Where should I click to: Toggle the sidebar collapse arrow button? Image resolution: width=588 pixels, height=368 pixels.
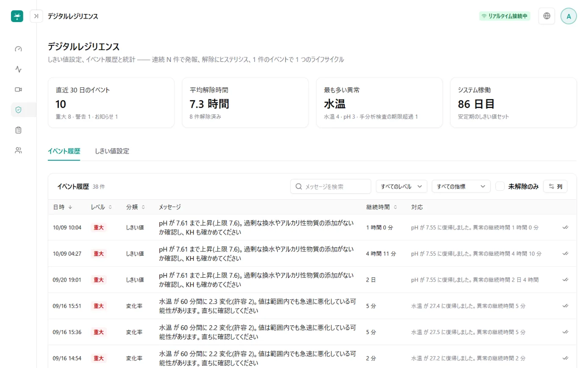pyautogui.click(x=36, y=16)
